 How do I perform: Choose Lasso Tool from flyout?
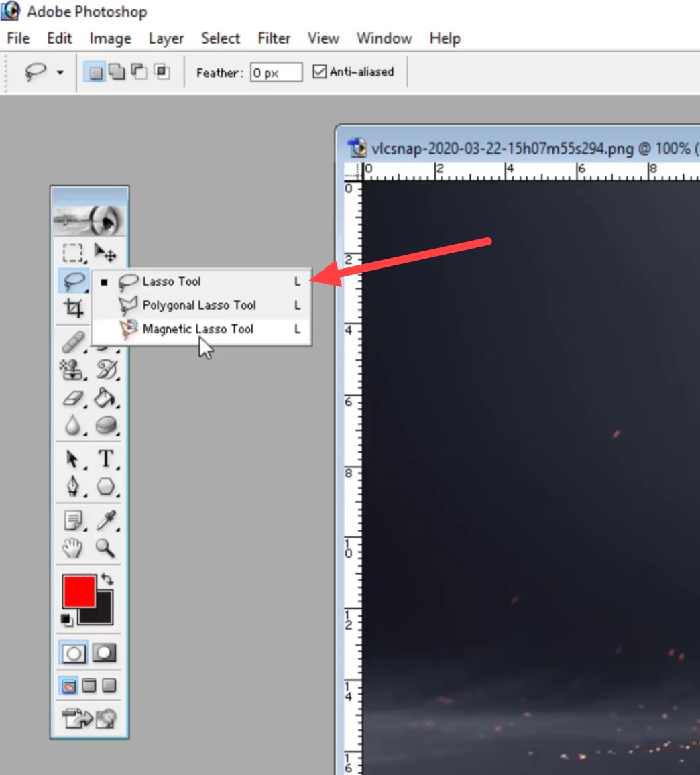click(x=202, y=281)
